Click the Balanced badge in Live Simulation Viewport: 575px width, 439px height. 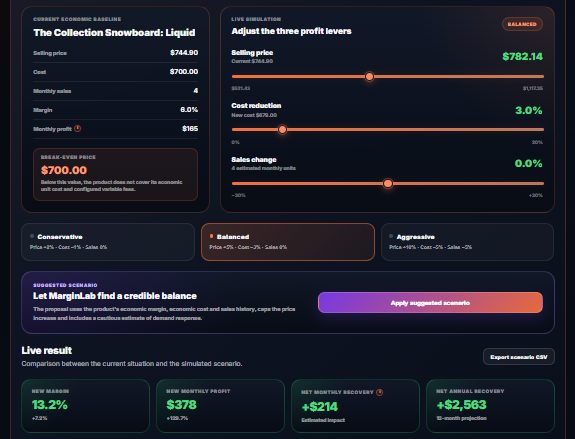522,24
